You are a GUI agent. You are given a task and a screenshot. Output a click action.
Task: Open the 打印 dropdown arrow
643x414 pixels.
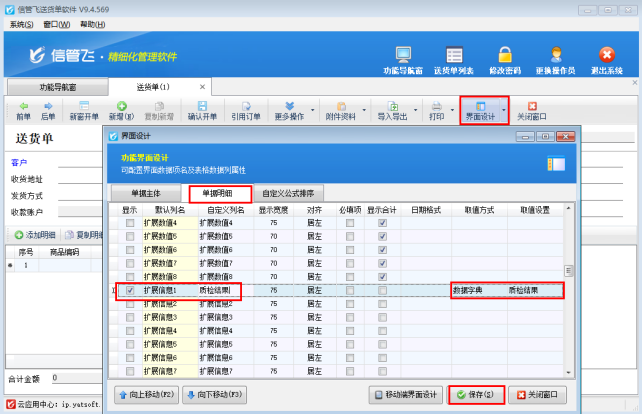coord(452,108)
